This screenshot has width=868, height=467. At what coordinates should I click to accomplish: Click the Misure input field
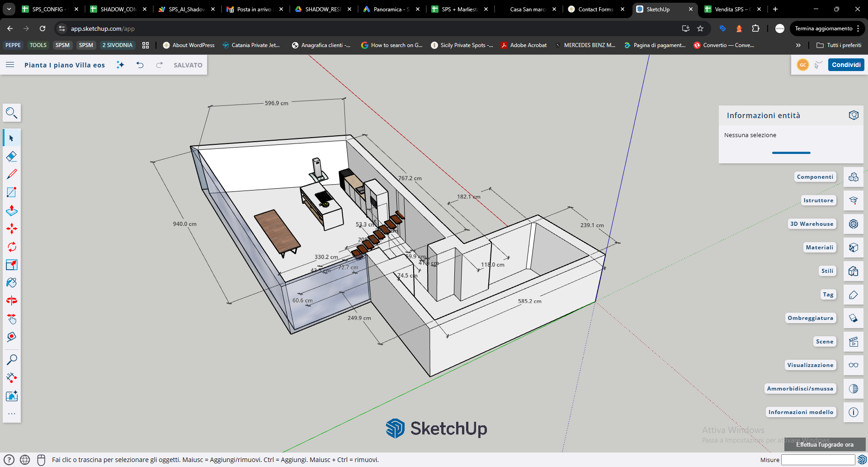tap(818, 460)
